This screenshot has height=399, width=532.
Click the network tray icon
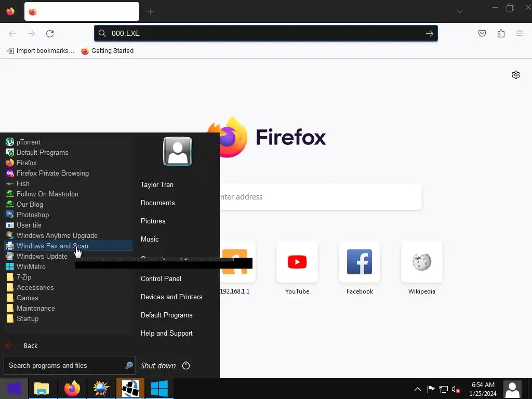coord(444,389)
